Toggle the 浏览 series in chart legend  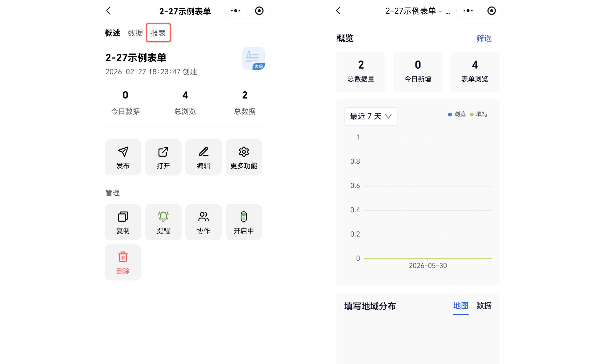[457, 114]
